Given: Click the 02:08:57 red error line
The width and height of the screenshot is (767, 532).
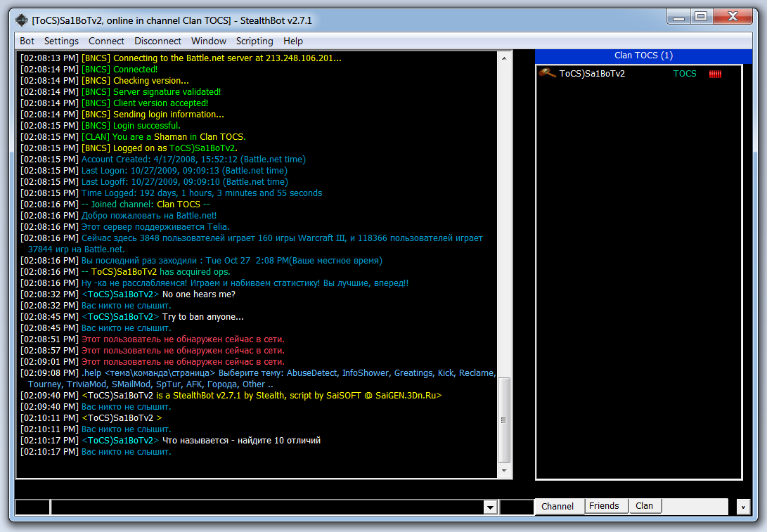Looking at the screenshot, I should [x=153, y=351].
